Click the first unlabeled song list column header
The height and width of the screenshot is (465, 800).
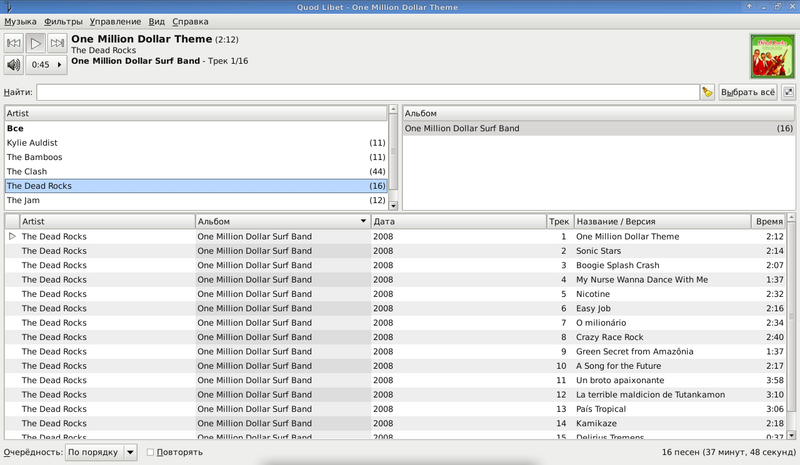coord(12,222)
